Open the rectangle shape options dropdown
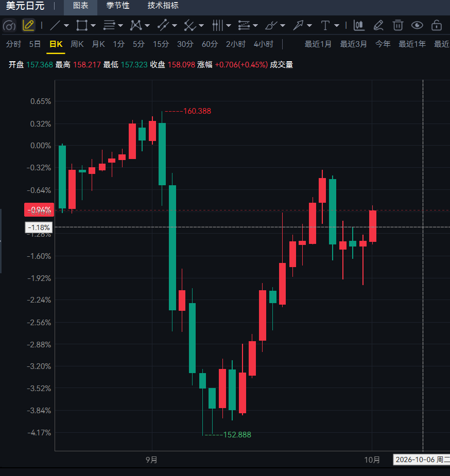450x476 pixels. (93, 26)
